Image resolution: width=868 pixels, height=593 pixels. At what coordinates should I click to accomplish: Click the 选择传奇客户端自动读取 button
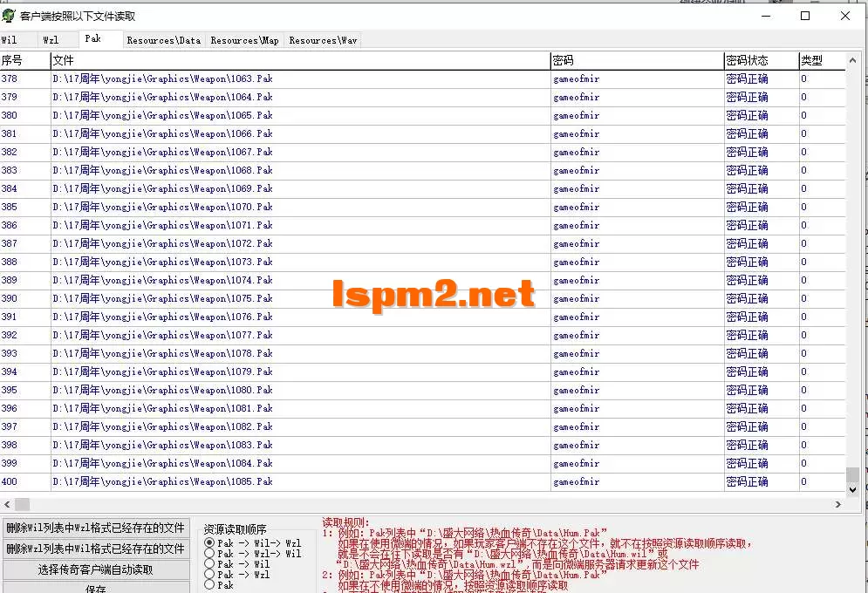point(96,570)
